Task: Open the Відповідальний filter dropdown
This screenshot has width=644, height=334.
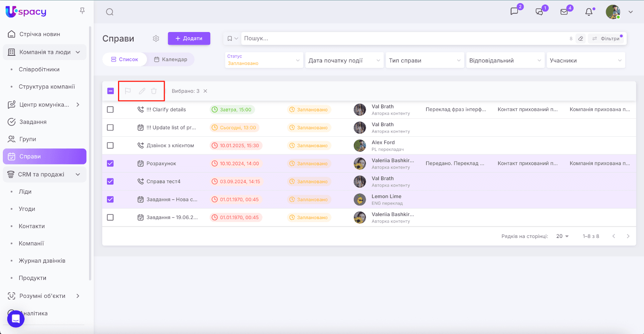Action: pyautogui.click(x=505, y=60)
